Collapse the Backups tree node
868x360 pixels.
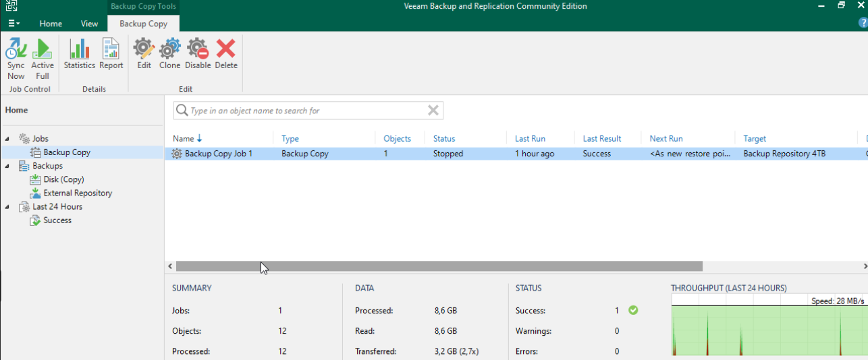pyautogui.click(x=7, y=166)
